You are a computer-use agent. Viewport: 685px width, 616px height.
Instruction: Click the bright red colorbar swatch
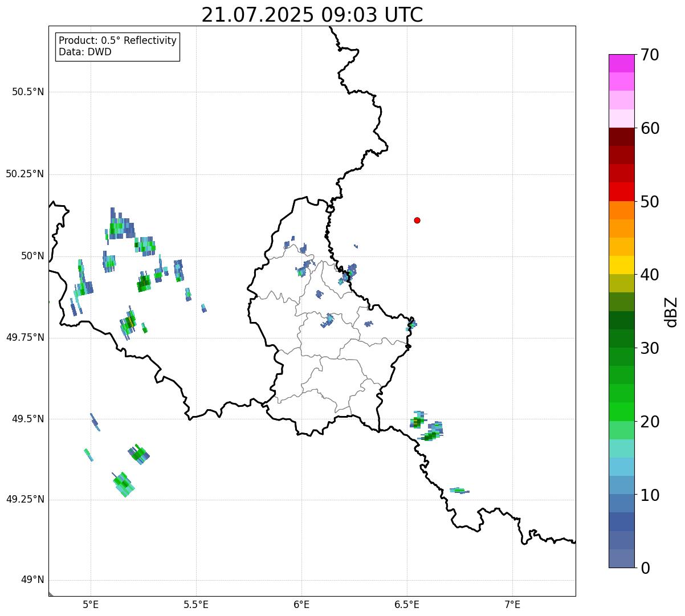click(x=622, y=192)
